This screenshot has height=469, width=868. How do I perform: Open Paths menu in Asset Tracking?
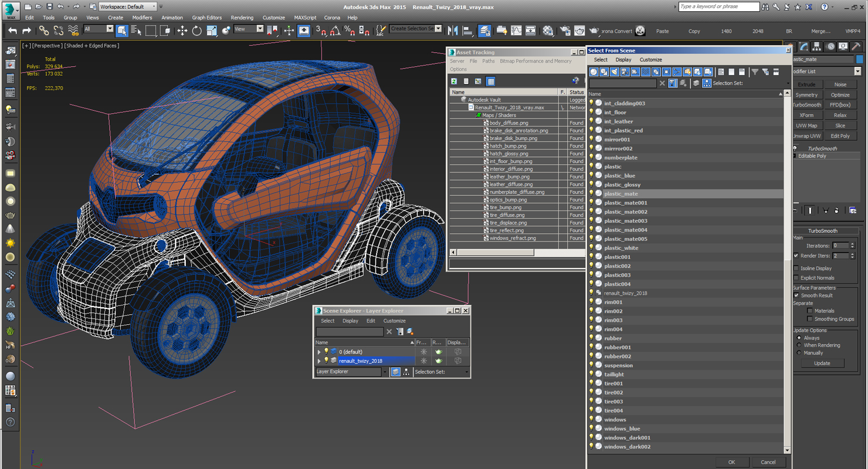[x=489, y=61]
